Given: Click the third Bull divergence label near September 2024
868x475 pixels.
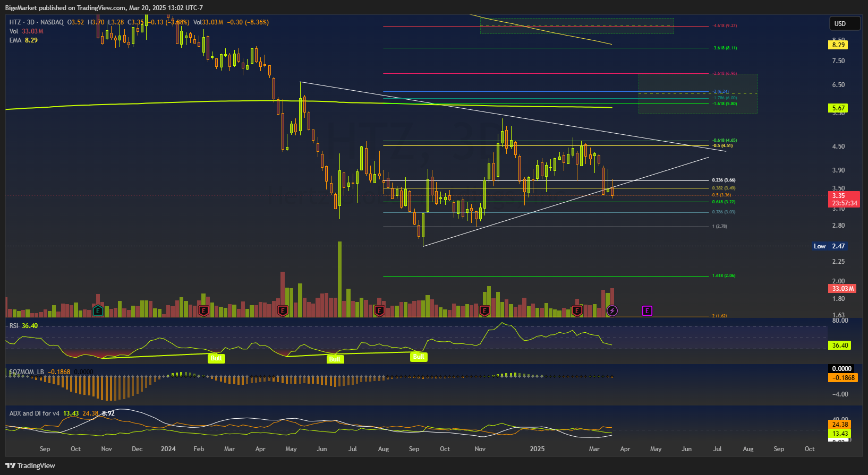Looking at the screenshot, I should [x=419, y=357].
